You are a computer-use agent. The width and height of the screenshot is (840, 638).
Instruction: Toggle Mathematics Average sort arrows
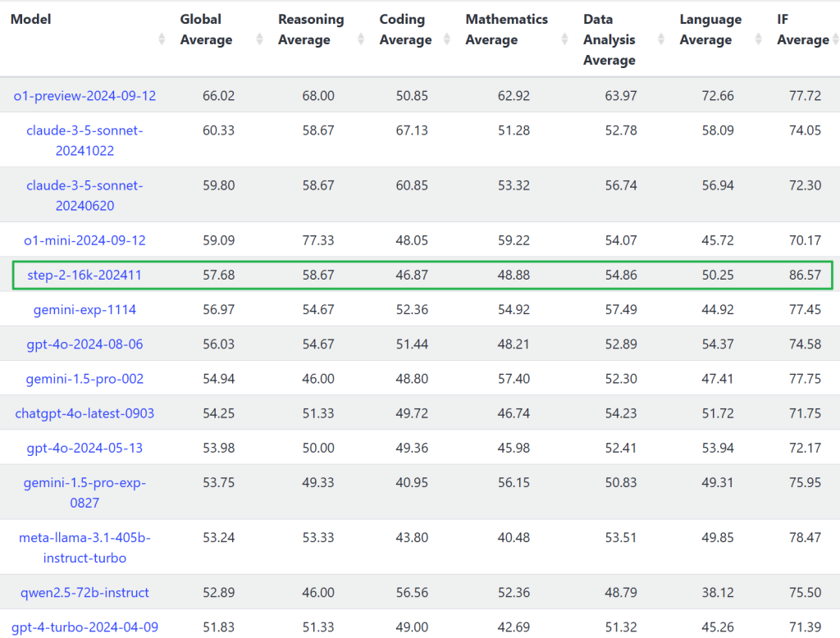click(564, 39)
